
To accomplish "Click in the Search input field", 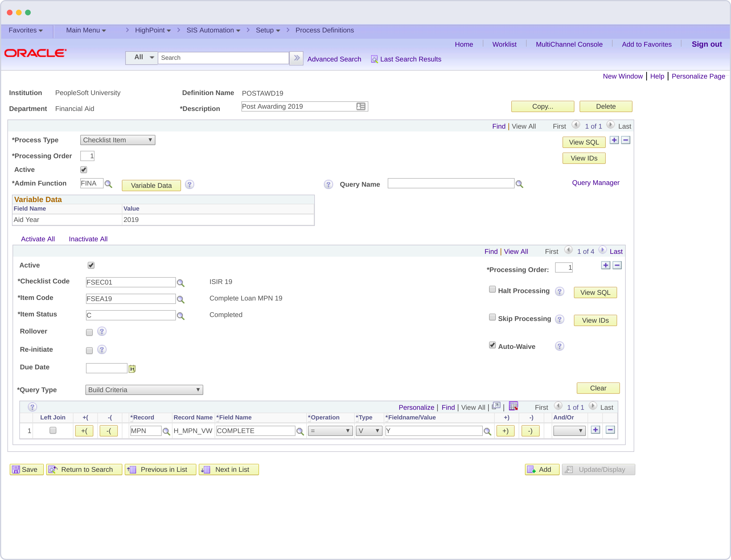I will (x=223, y=58).
